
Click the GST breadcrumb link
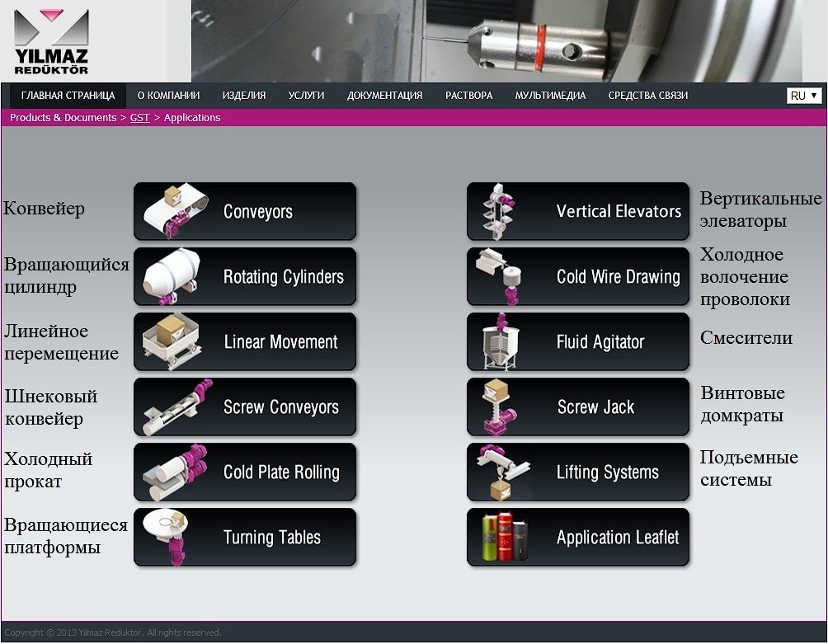click(x=139, y=118)
